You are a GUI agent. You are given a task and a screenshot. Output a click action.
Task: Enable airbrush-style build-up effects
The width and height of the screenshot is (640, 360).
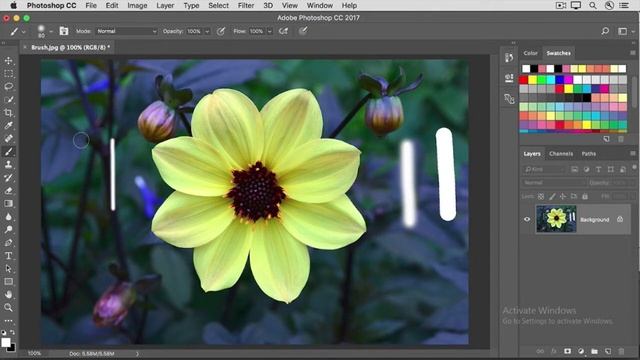pos(283,31)
